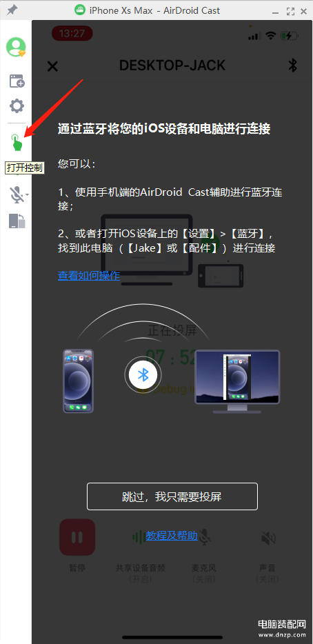Open the account avatar in sidebar
This screenshot has width=313, height=644.
coord(16,47)
